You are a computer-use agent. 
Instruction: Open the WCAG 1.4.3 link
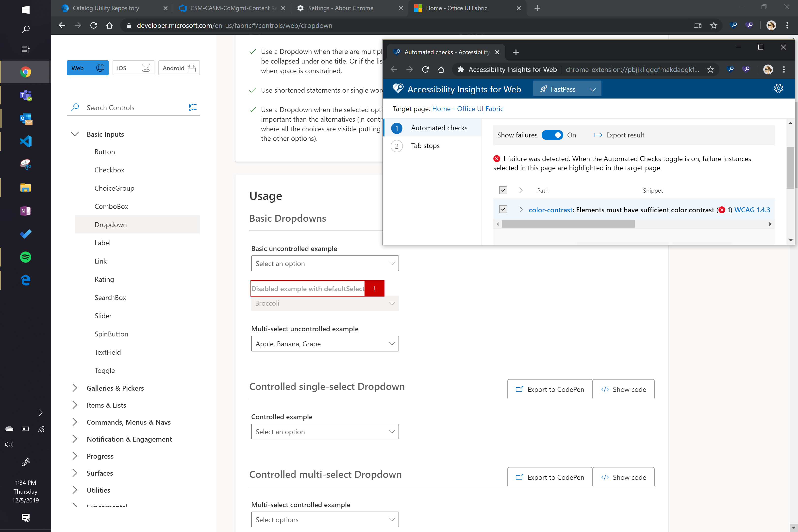752,210
